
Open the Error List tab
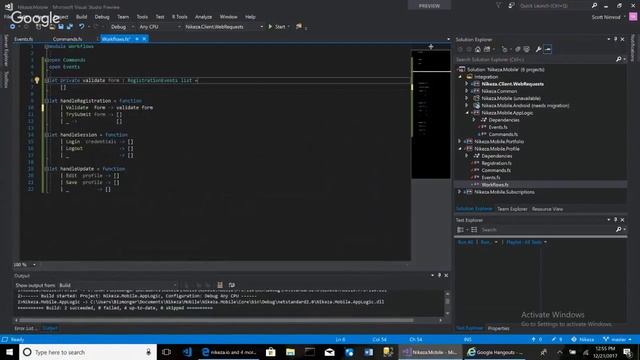click(26, 328)
